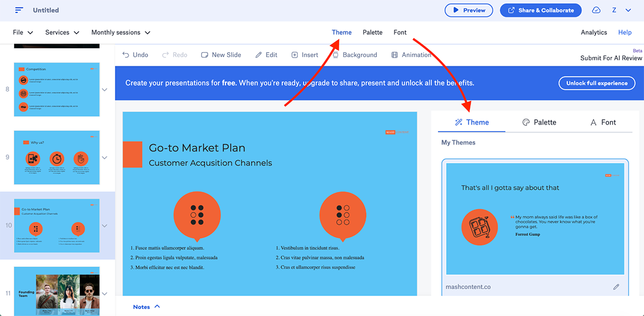Select the New Slide icon
This screenshot has height=316, width=644.
204,54
